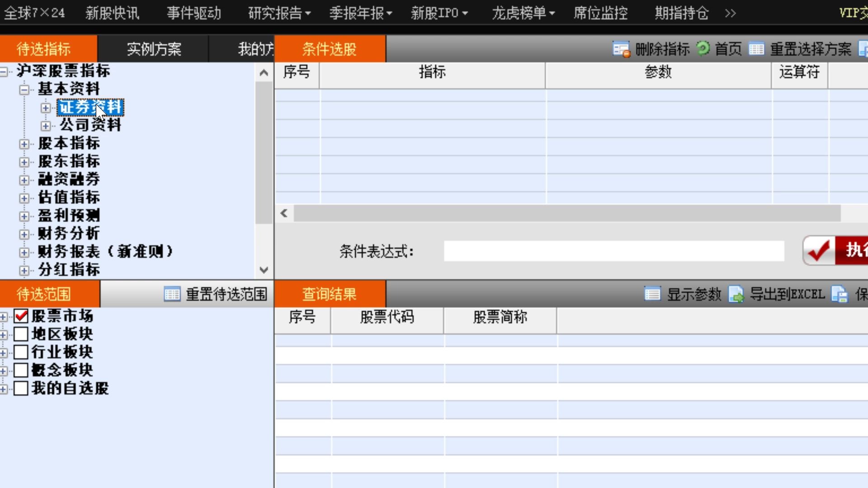This screenshot has height=488, width=868.
Task: Click the 删除指标 button label
Action: (662, 49)
